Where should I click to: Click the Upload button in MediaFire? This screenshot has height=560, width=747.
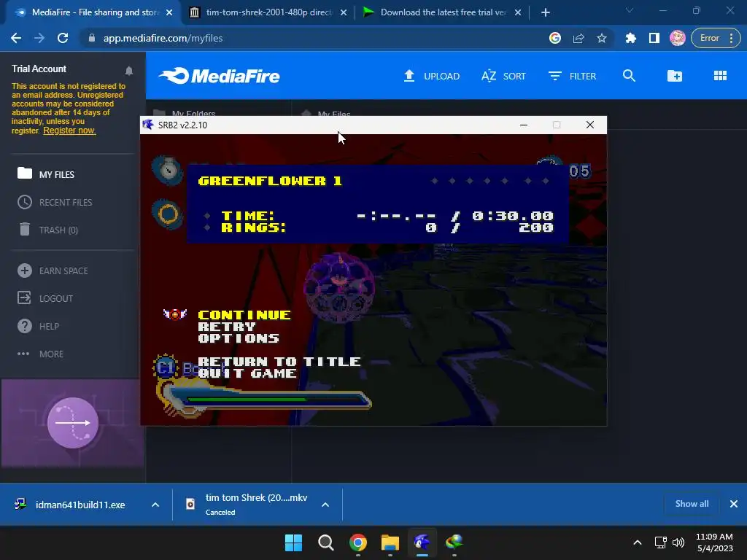point(432,76)
